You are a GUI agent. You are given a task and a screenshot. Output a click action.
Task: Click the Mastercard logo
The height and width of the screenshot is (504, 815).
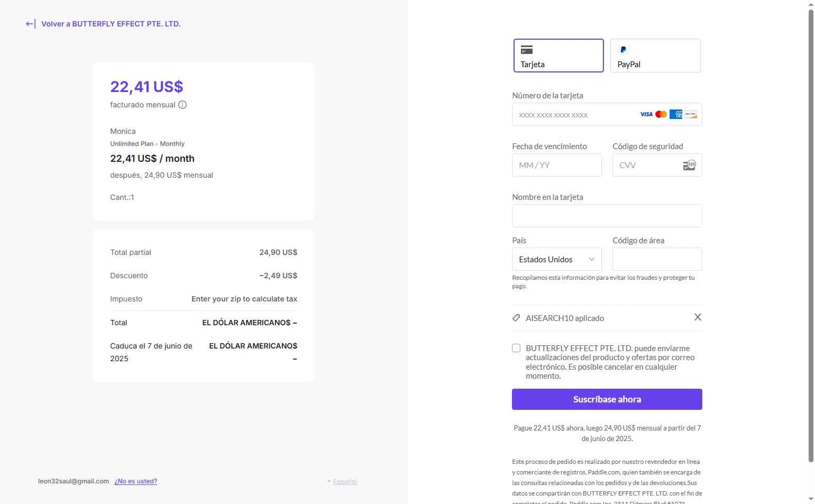click(661, 114)
